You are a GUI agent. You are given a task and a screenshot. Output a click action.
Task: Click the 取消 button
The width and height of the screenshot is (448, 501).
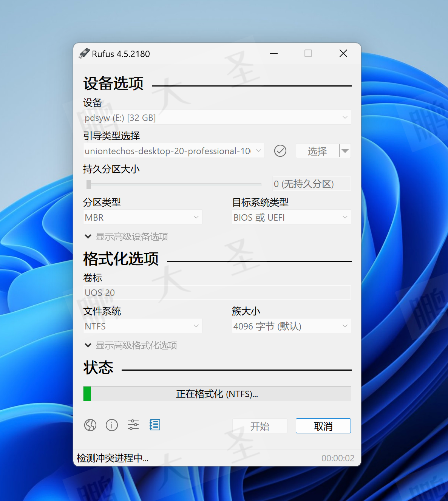(x=323, y=426)
